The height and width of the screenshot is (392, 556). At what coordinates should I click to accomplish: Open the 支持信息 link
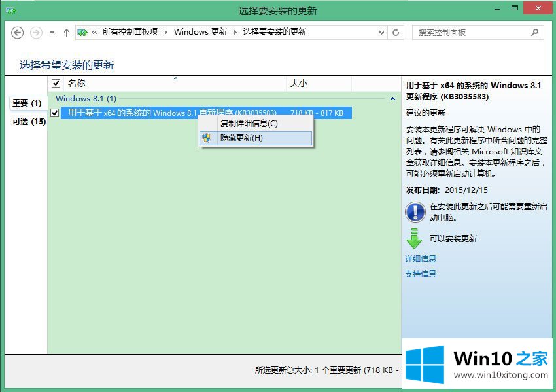[421, 274]
